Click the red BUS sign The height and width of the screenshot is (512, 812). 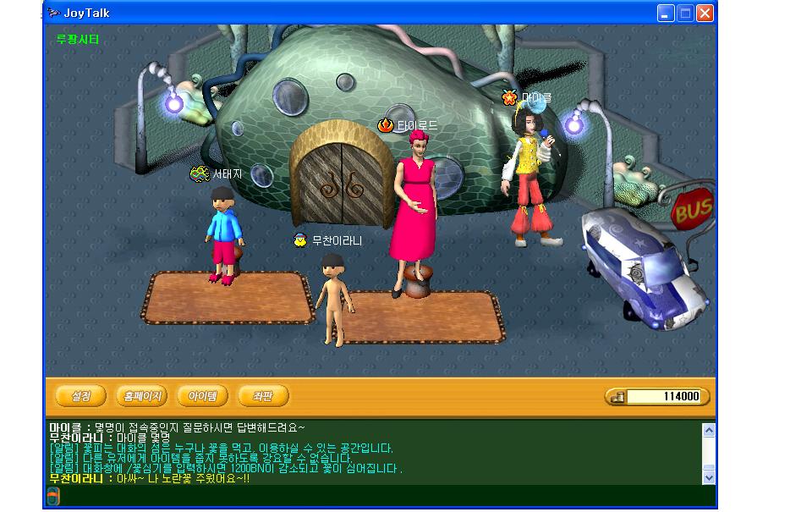[x=693, y=210]
